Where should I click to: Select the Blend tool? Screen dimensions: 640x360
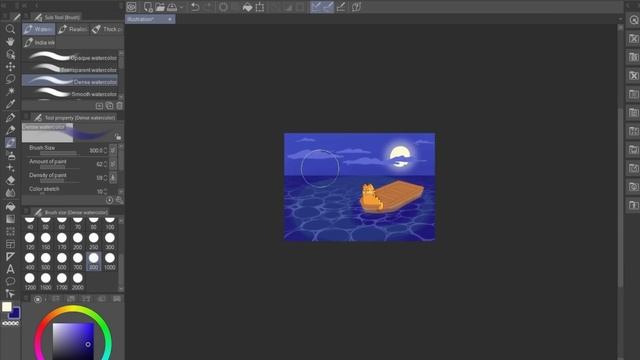[x=10, y=193]
